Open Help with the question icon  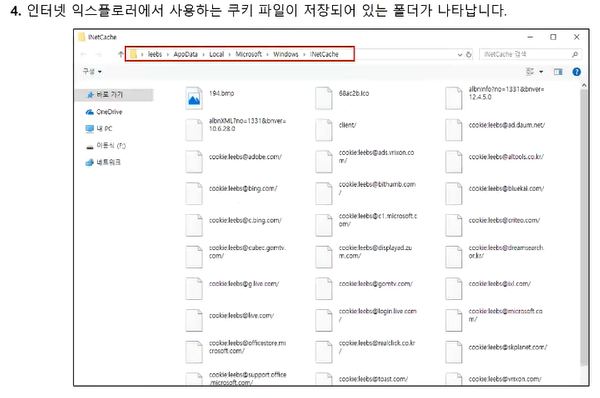[576, 72]
